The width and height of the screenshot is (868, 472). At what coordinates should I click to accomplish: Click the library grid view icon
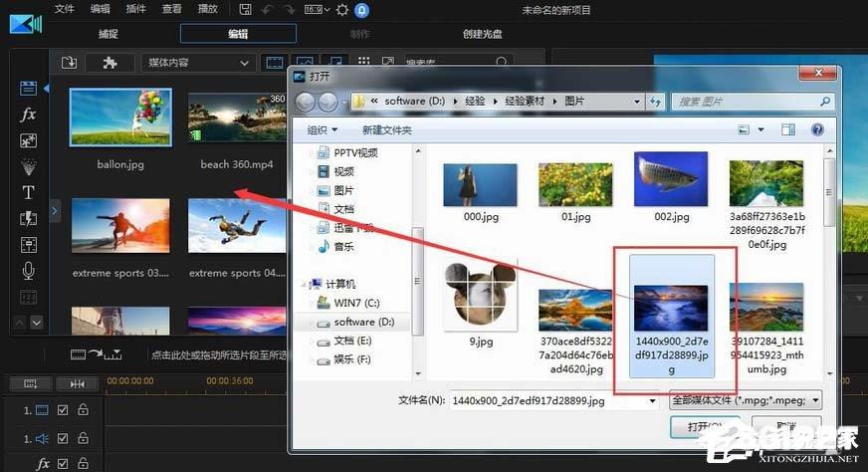tap(363, 61)
